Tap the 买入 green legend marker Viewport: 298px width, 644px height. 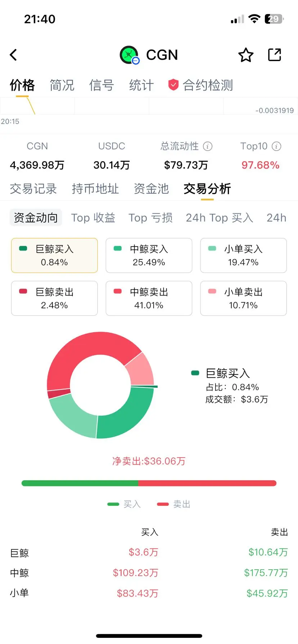pyautogui.click(x=113, y=504)
